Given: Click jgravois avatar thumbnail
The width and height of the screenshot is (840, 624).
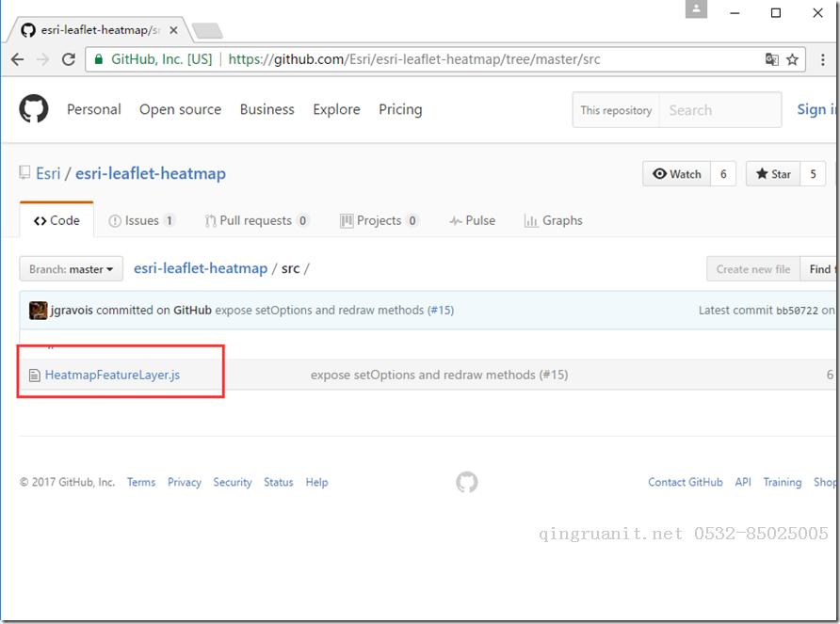Looking at the screenshot, I should point(39,311).
